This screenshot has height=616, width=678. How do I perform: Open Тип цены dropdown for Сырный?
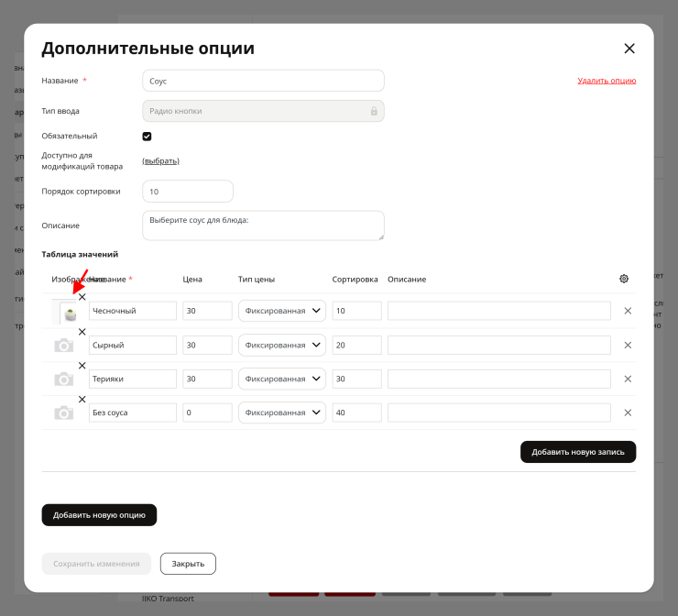tap(282, 346)
